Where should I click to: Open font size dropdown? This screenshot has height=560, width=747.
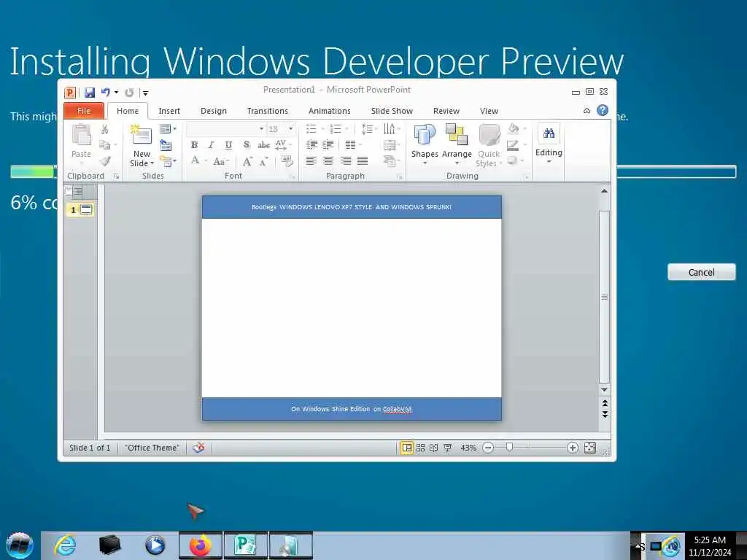pyautogui.click(x=290, y=129)
